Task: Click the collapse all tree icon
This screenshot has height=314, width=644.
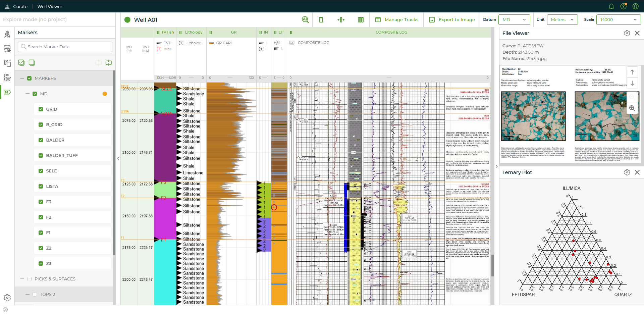Action: pos(109,62)
